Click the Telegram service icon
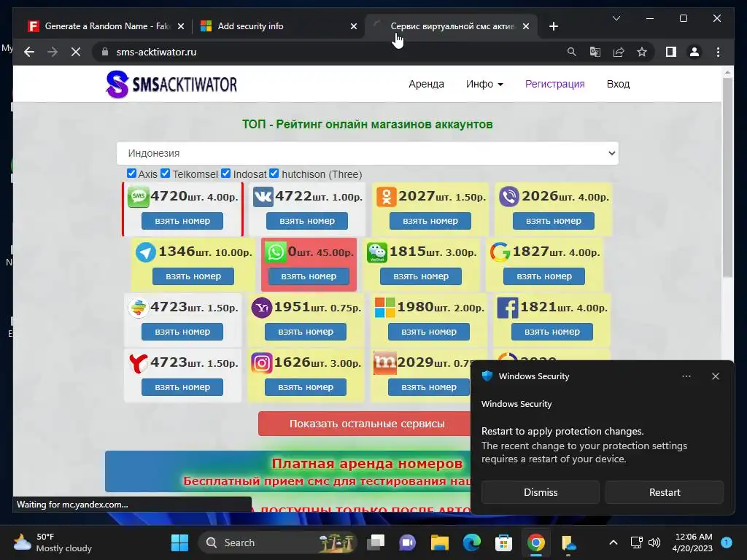This screenshot has width=747, height=560. 146,252
